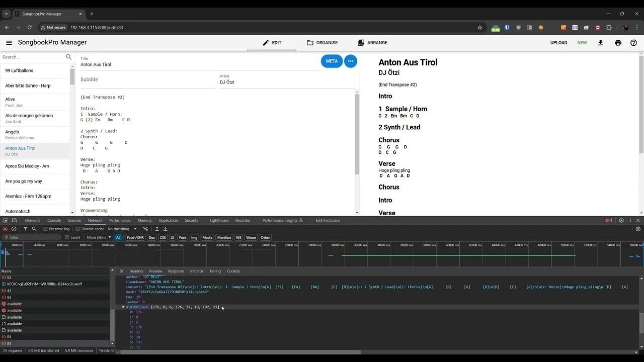The image size is (644, 362).
Task: Print the song with printer icon
Action: point(618,43)
